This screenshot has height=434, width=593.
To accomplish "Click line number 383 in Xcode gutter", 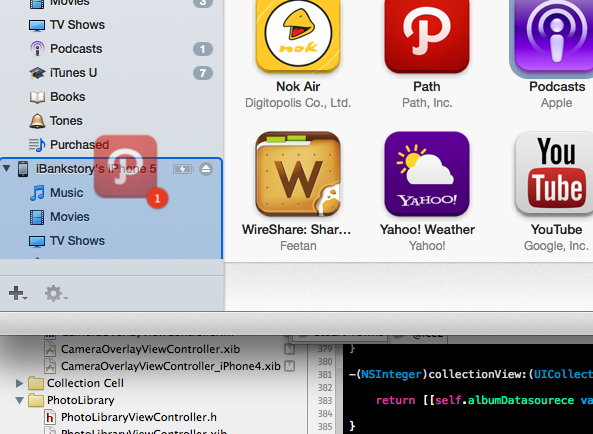I will pos(325,400).
